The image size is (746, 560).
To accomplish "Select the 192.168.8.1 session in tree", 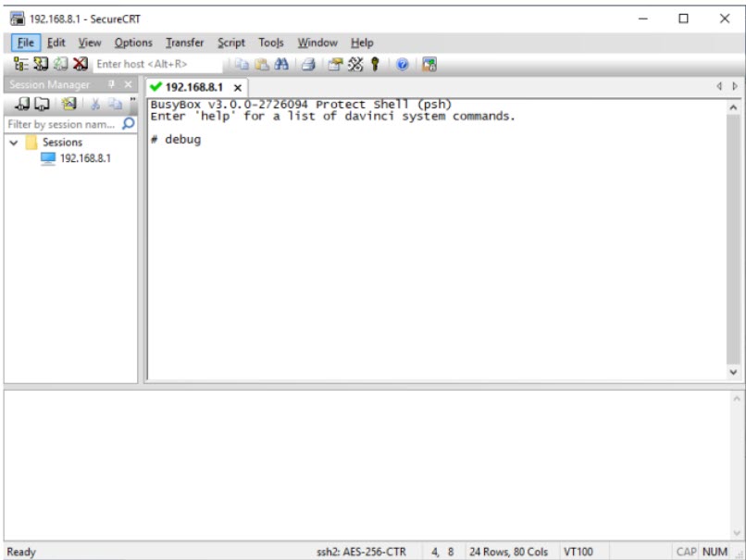I will (x=84, y=158).
